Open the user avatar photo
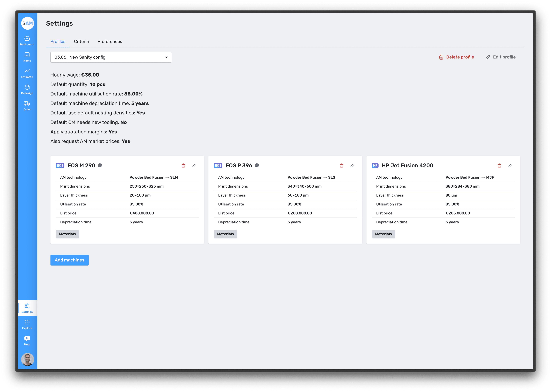 point(28,359)
